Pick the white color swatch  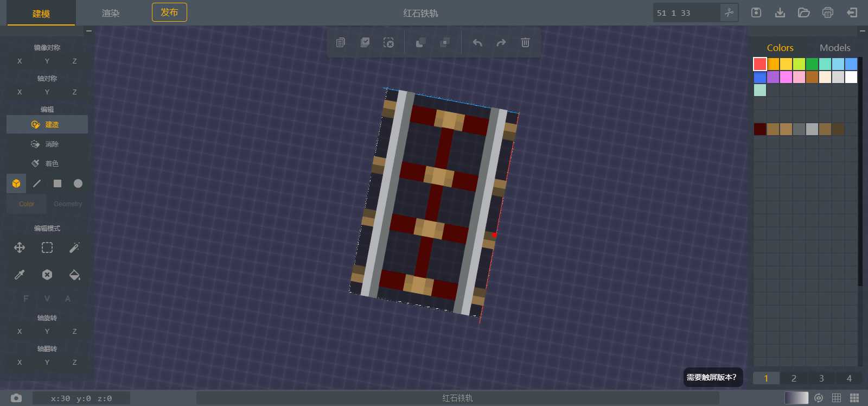point(851,77)
